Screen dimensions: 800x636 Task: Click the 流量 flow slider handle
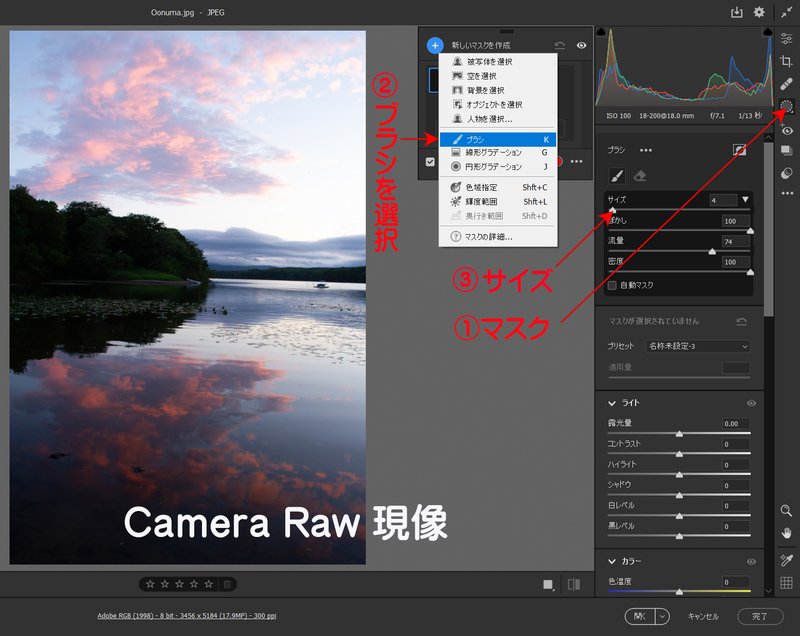tap(712, 251)
